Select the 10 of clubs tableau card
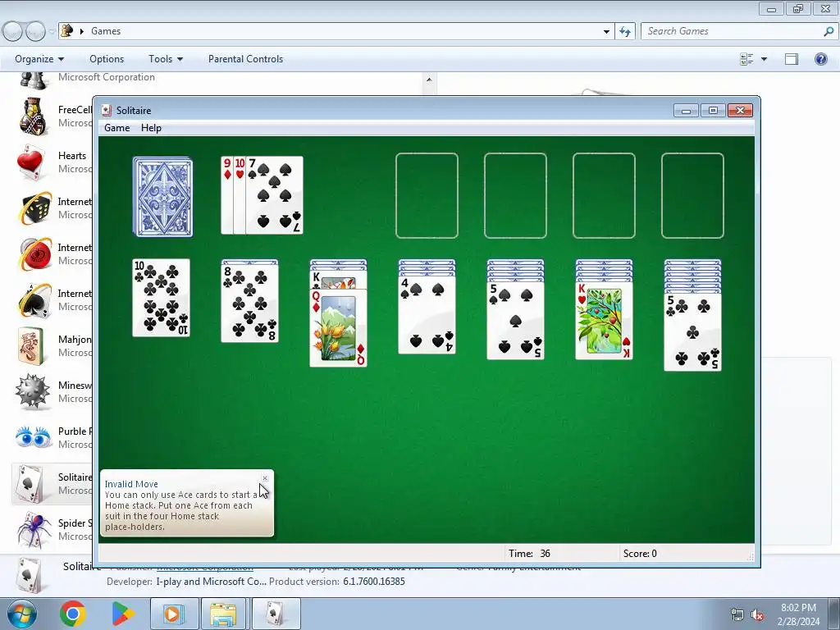Screen dimensions: 840x630 [162, 298]
